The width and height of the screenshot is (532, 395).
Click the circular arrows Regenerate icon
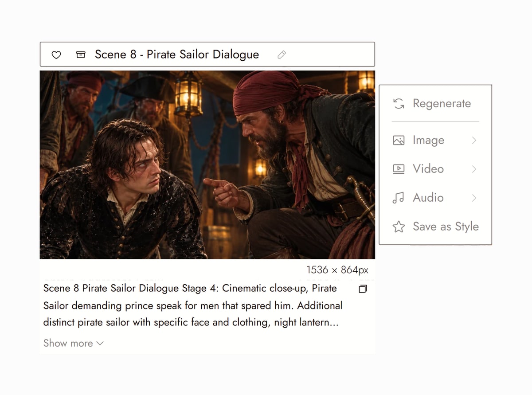click(399, 104)
